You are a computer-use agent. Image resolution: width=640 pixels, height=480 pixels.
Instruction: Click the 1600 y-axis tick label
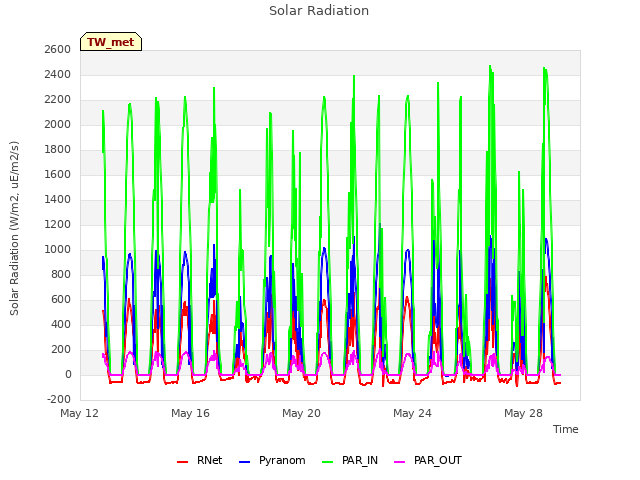[58, 174]
